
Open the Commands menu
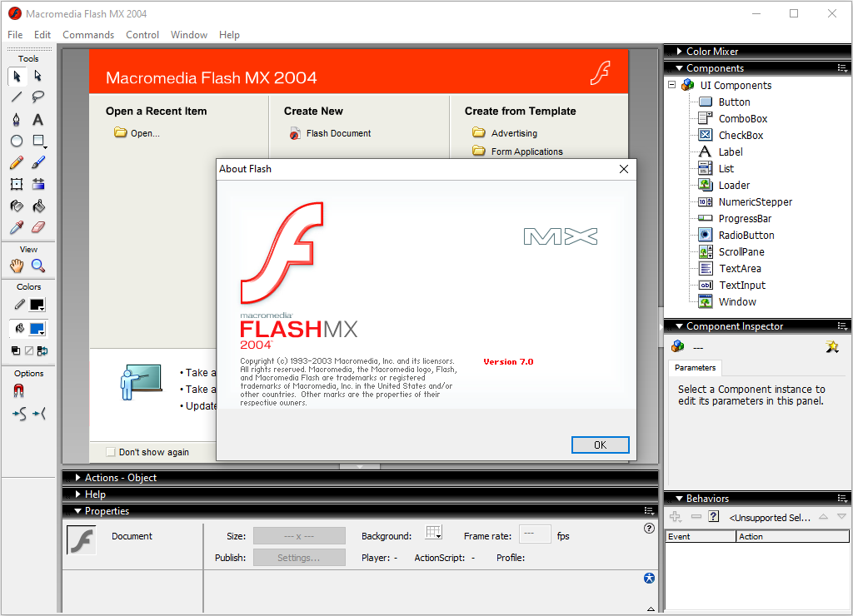coord(88,35)
